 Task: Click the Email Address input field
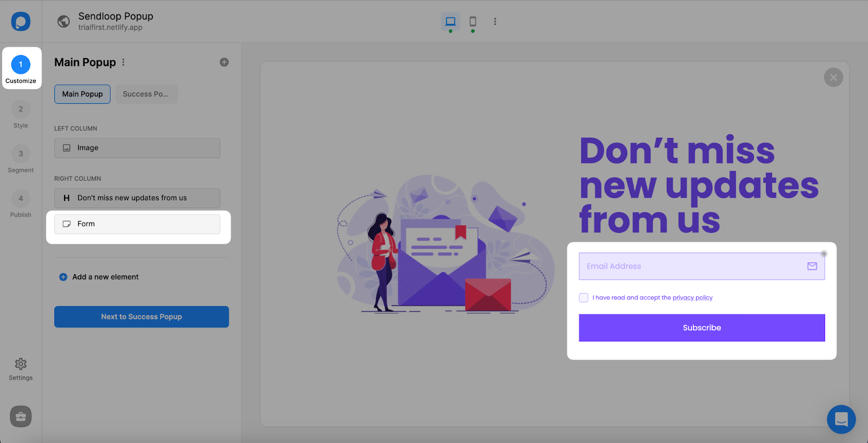[701, 267]
